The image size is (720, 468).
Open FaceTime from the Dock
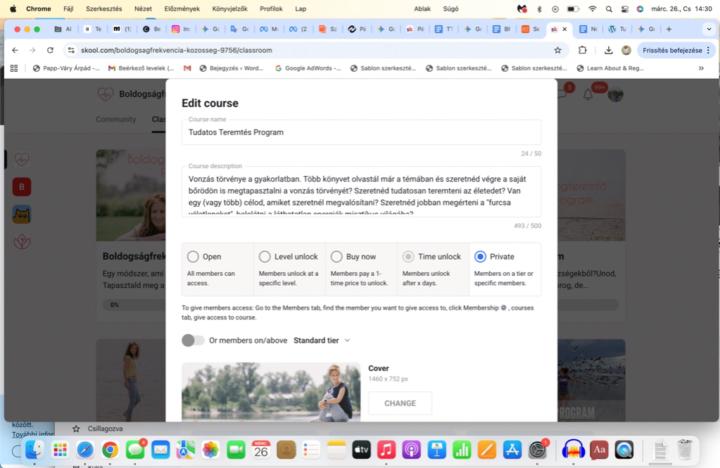(x=236, y=450)
